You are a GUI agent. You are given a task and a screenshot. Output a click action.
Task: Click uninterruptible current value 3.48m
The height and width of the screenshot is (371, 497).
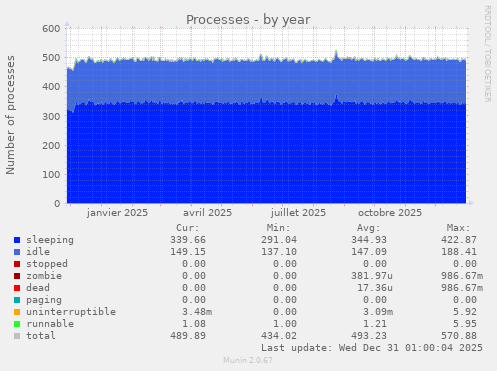(x=197, y=312)
